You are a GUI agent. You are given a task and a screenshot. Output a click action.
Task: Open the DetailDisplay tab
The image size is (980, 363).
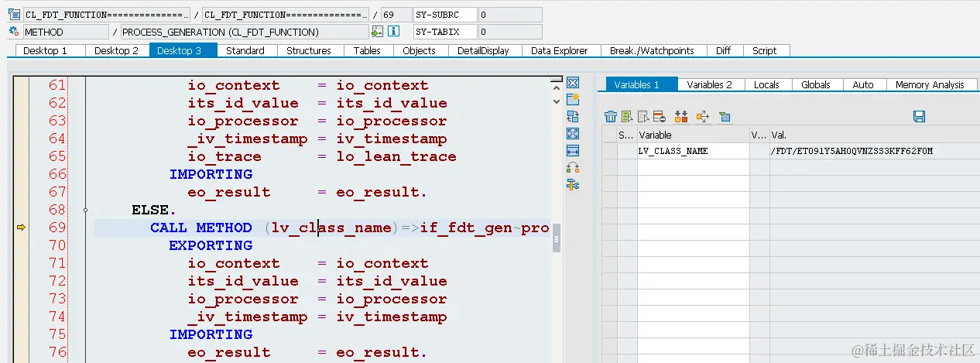point(483,50)
